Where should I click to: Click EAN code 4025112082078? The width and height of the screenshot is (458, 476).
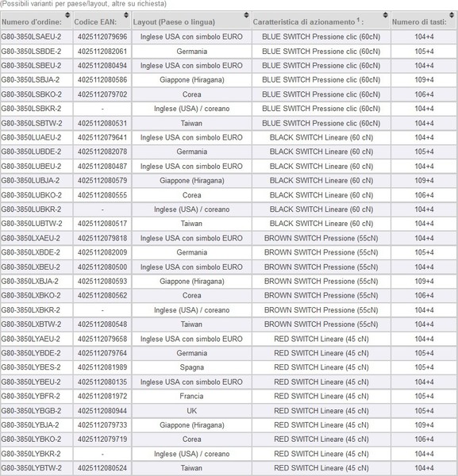(x=102, y=152)
